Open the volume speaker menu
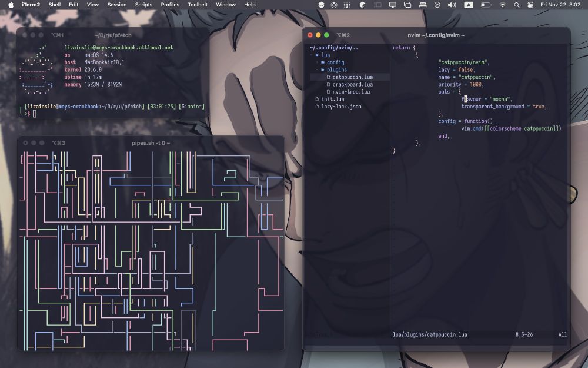Screen dimensions: 588x368 pyautogui.click(x=452, y=5)
